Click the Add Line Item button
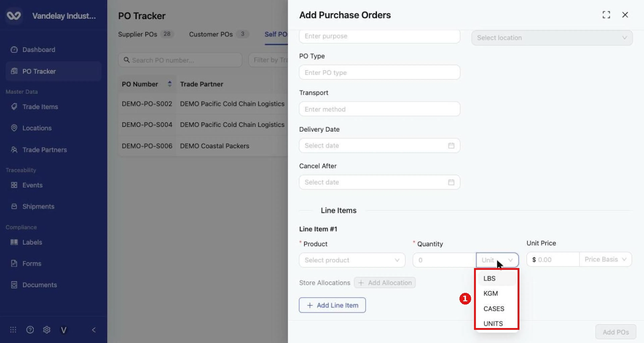The image size is (644, 343). pyautogui.click(x=332, y=305)
